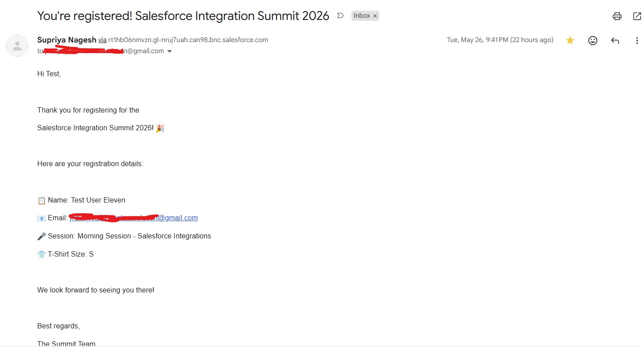
Task: Reply using the arrow icon
Action: (615, 40)
